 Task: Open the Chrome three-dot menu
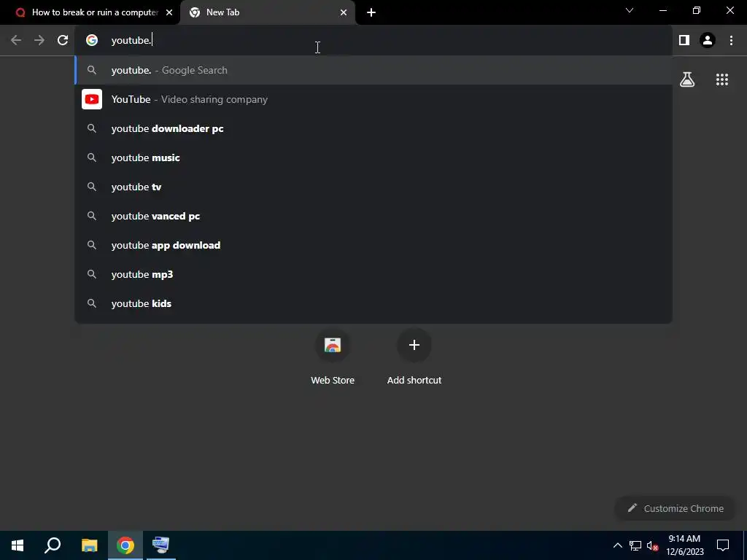click(731, 41)
